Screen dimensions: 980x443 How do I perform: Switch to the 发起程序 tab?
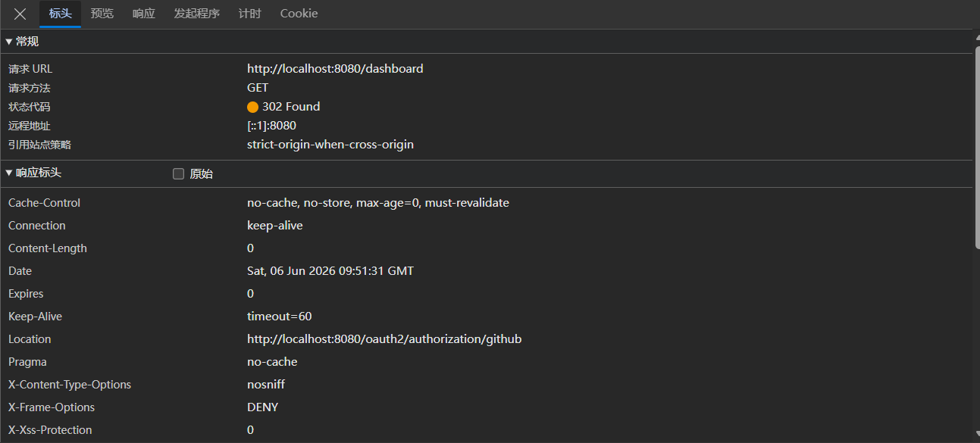(x=197, y=14)
